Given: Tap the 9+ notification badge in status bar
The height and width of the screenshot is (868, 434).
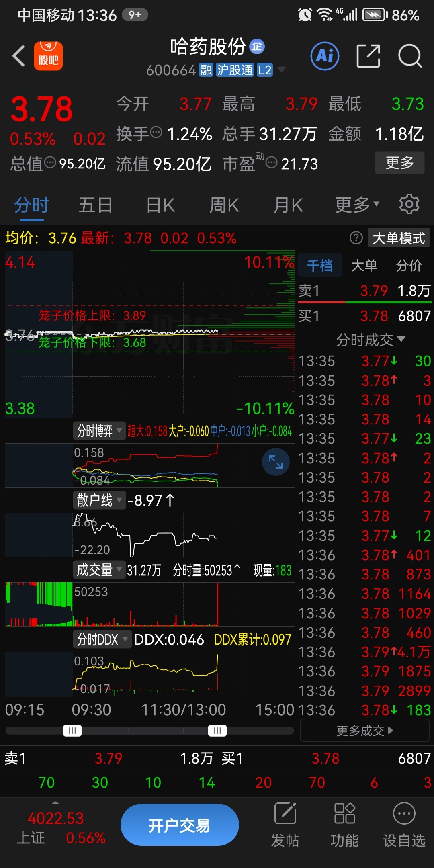Looking at the screenshot, I should point(135,15).
